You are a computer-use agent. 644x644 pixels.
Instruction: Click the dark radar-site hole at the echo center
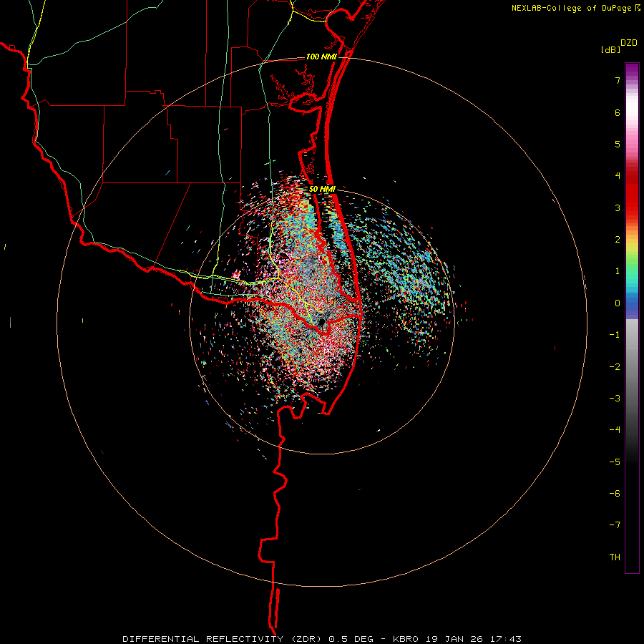click(x=321, y=321)
